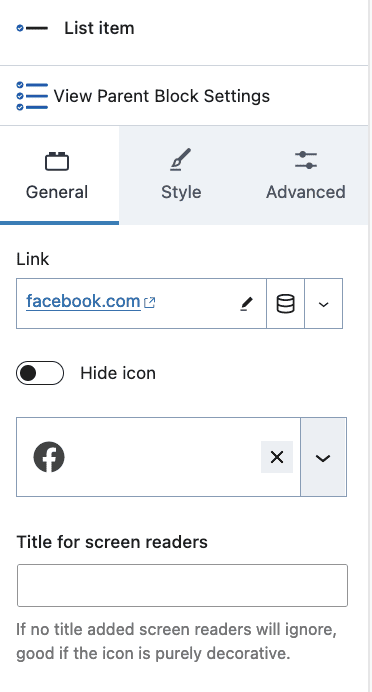Click the Facebook icon preview
The width and height of the screenshot is (372, 692).
pyautogui.click(x=49, y=457)
